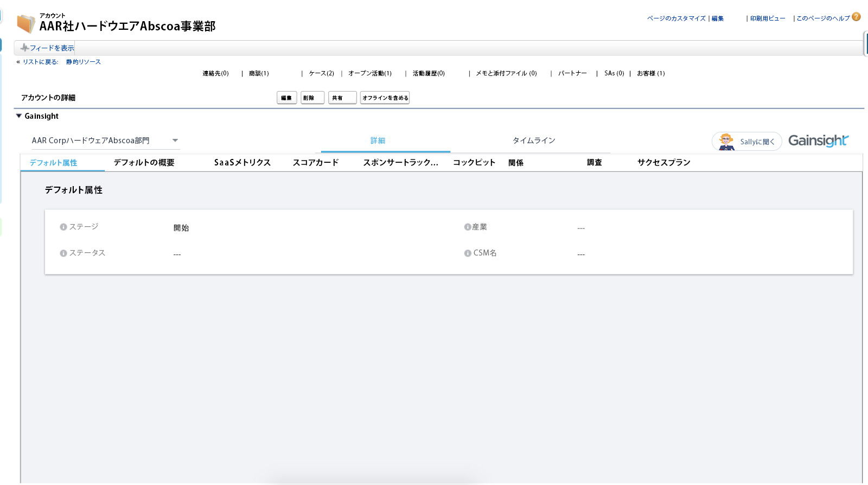Switch to the タイムライン tab
868x485 pixels.
[x=534, y=141]
